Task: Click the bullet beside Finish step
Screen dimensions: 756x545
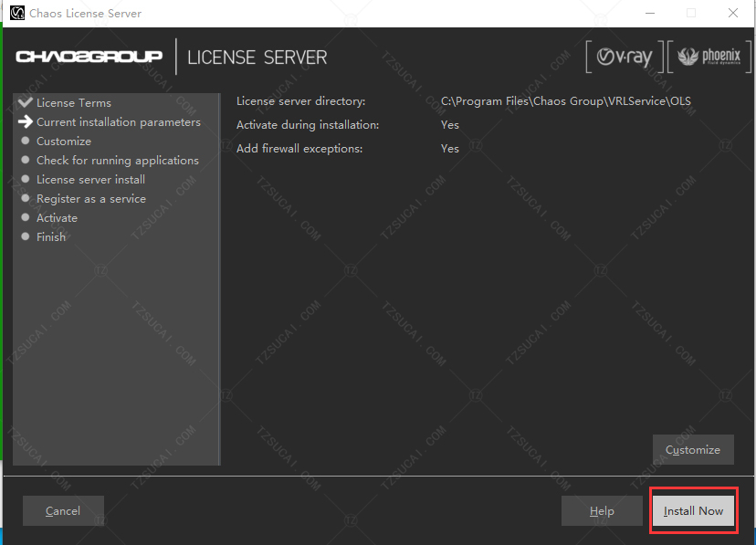Action: pyautogui.click(x=26, y=236)
